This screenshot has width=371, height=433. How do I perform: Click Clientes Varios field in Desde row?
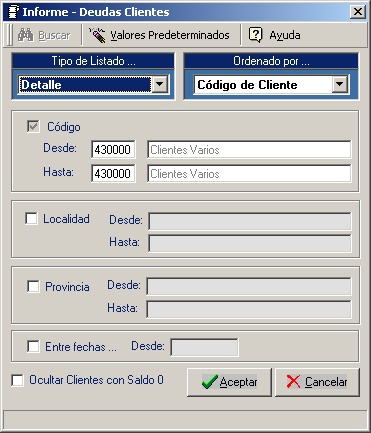coord(249,149)
